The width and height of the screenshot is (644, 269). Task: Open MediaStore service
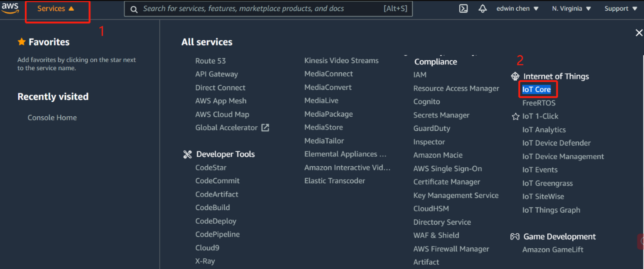(x=323, y=127)
